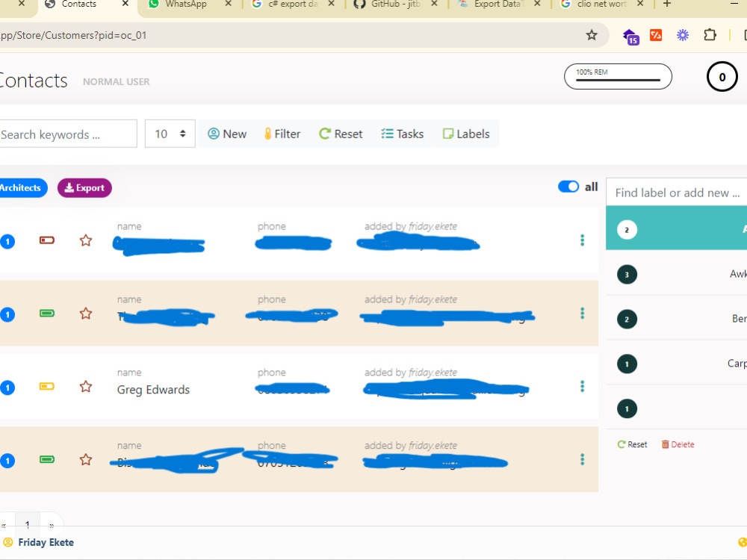Open the browser Extensions puzzle icon
The width and height of the screenshot is (747, 560).
pyautogui.click(x=710, y=35)
